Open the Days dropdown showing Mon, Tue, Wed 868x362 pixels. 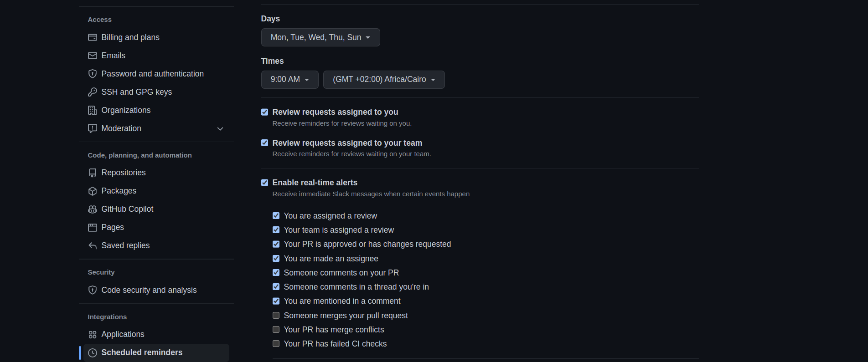(x=320, y=37)
